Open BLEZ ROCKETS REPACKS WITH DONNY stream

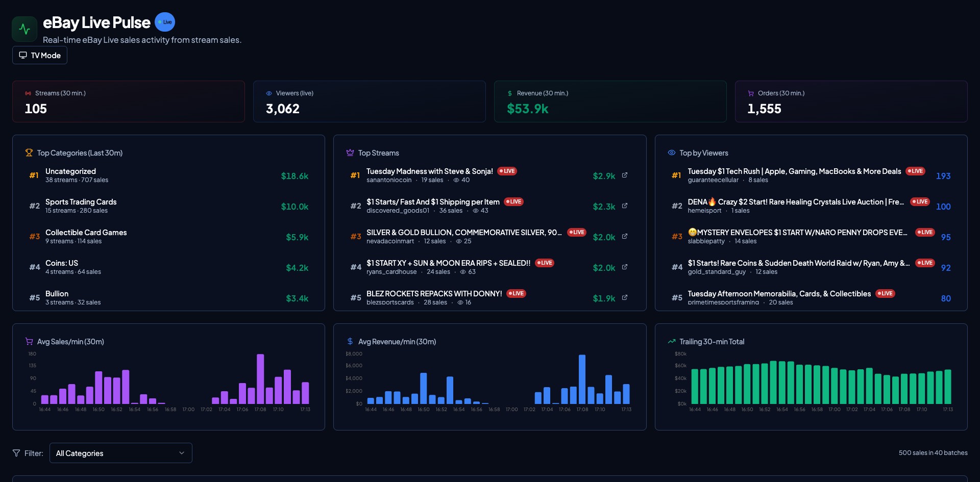point(434,294)
